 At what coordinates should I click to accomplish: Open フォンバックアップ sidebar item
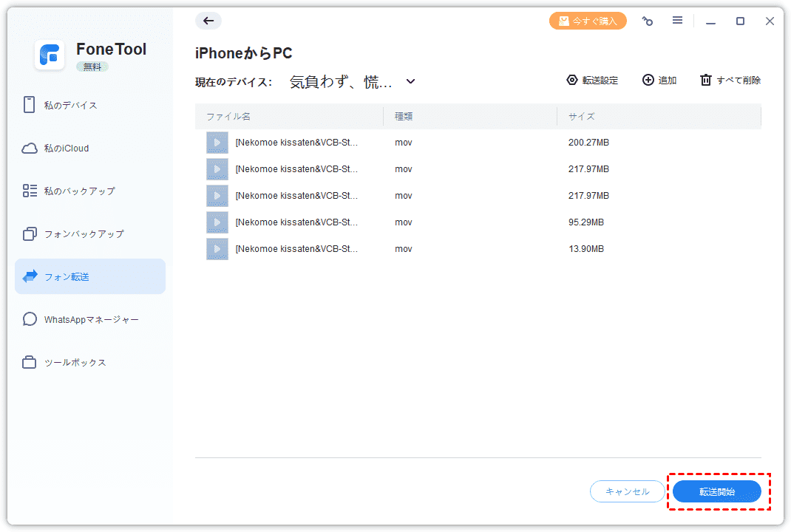tap(84, 233)
